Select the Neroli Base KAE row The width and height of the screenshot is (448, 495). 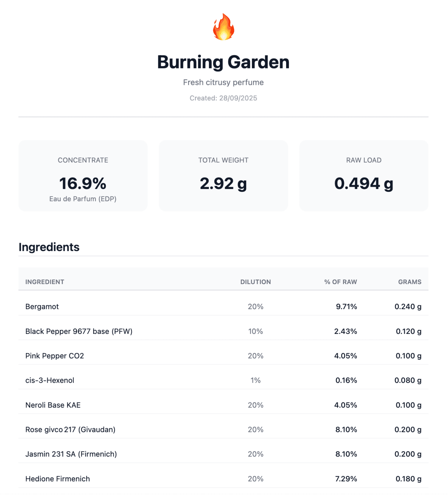pos(53,405)
